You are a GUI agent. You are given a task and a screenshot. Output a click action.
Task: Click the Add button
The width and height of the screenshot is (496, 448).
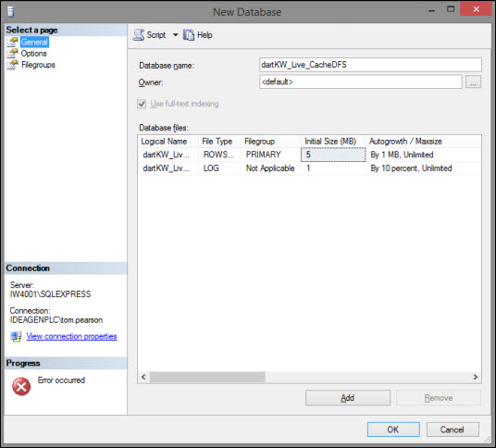tap(348, 398)
